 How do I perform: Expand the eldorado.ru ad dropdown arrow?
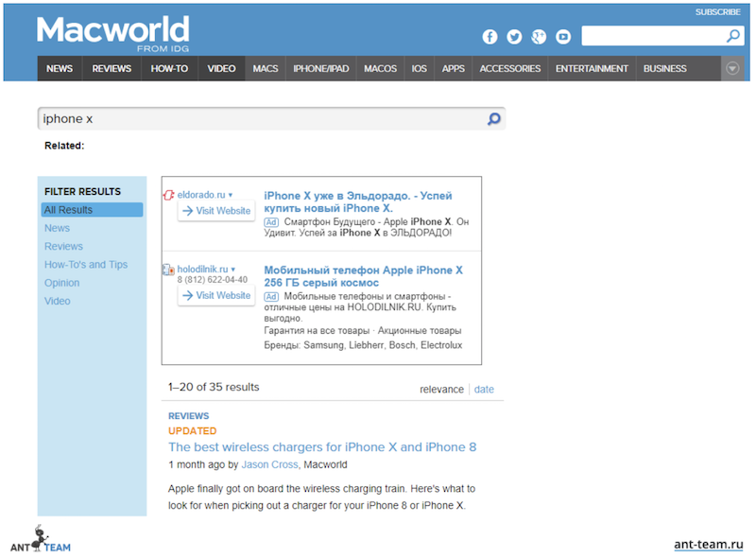(x=231, y=195)
